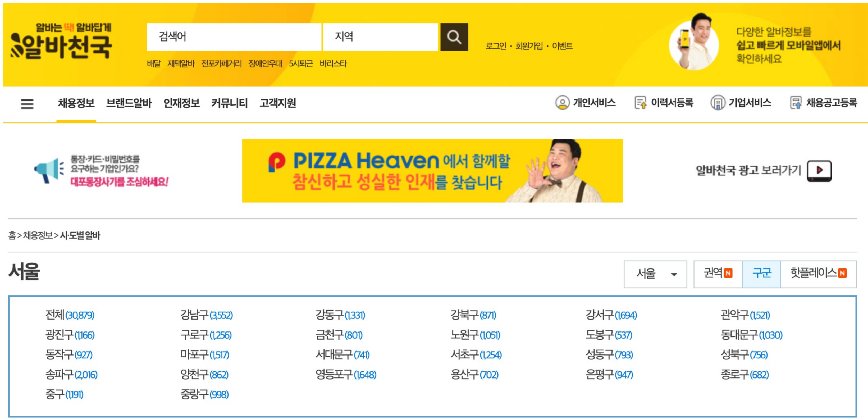The height and width of the screenshot is (419, 868).
Task: Open the hamburger menu icon
Action: (27, 103)
